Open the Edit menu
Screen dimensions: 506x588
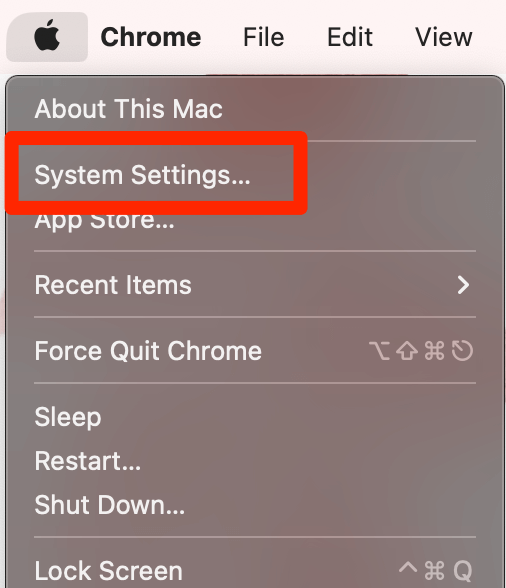coord(350,37)
